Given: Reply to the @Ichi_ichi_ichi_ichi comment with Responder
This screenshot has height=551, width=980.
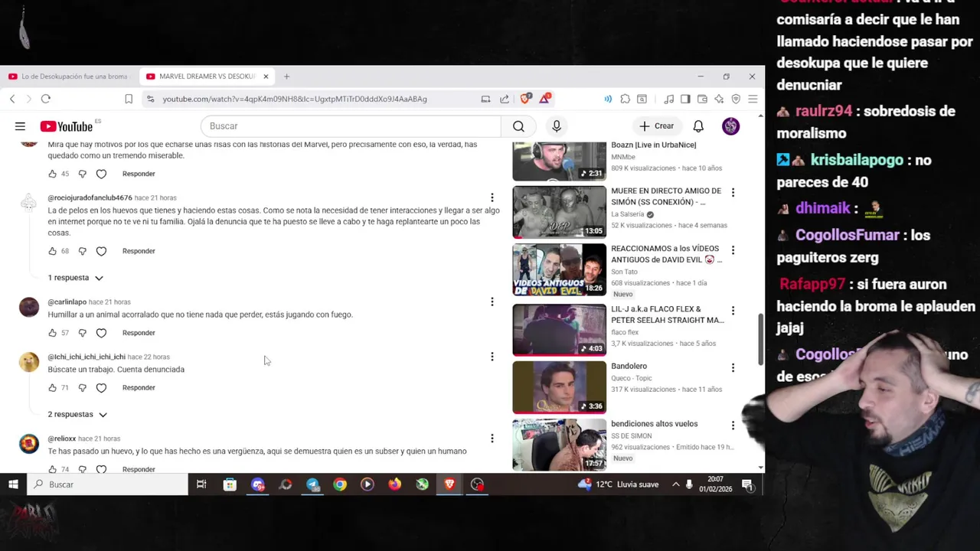Looking at the screenshot, I should 139,388.
